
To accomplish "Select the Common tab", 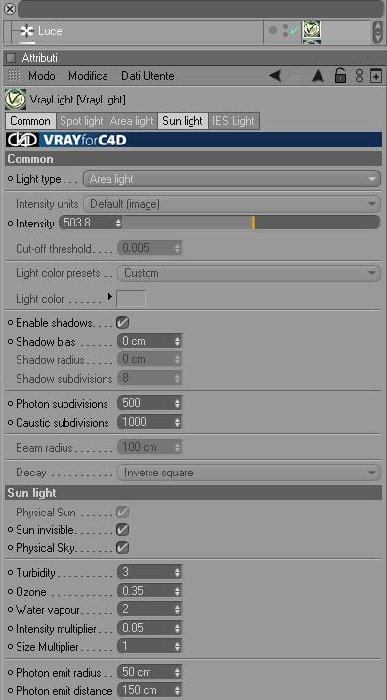I will coord(30,121).
